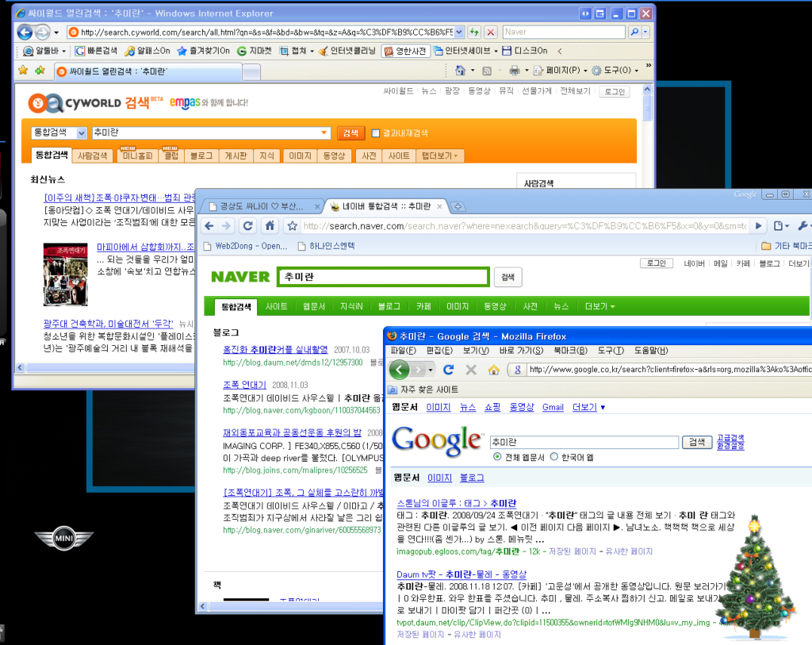Click Cyworld window horizontal scrollbar
This screenshot has height=645, width=812.
point(109,368)
